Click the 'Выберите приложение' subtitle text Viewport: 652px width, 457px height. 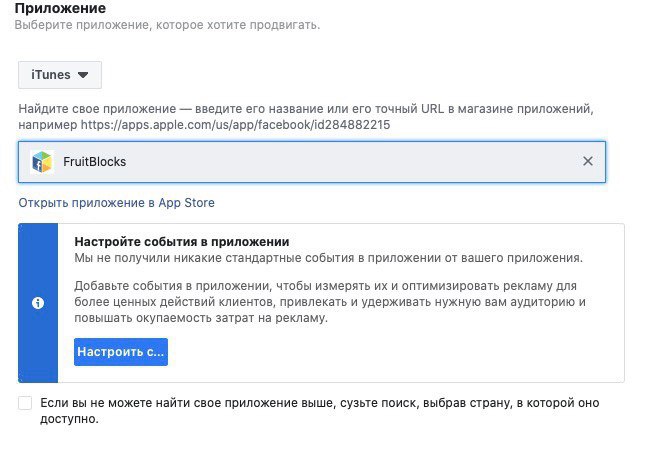click(167, 25)
